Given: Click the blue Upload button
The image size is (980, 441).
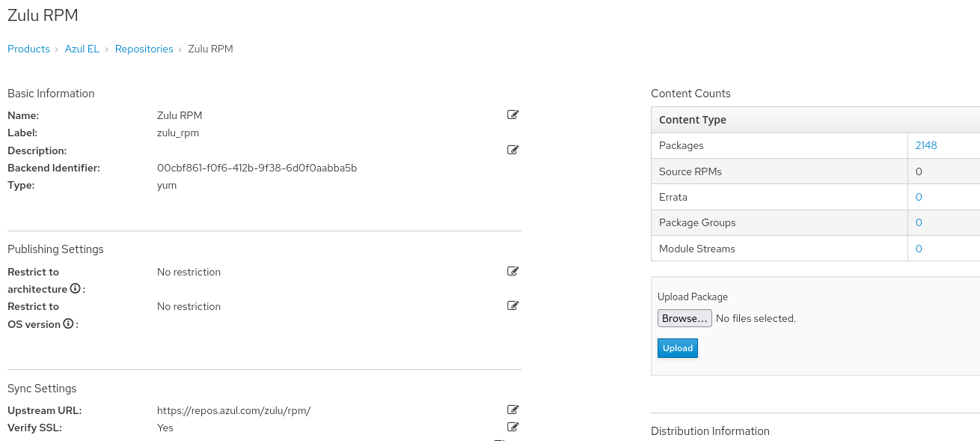Looking at the screenshot, I should tap(678, 348).
